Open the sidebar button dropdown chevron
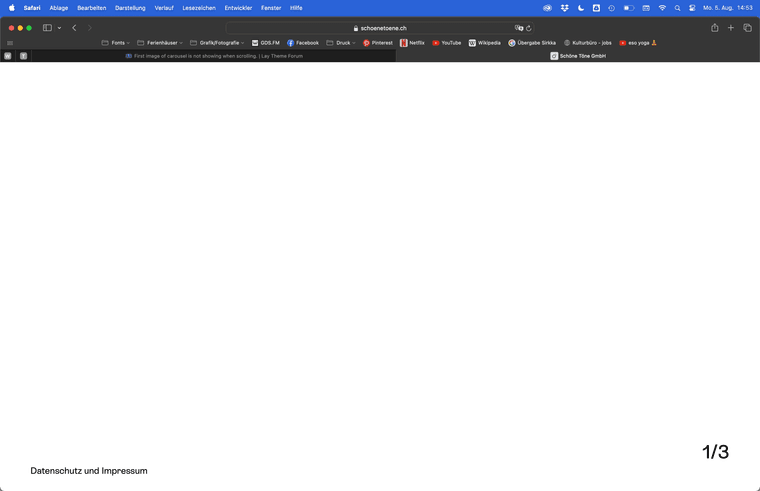 coord(59,28)
